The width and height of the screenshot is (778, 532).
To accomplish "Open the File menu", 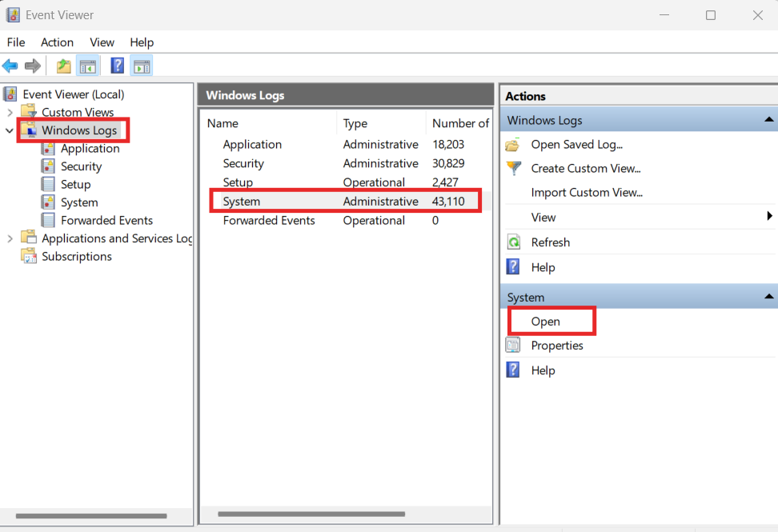I will click(16, 42).
